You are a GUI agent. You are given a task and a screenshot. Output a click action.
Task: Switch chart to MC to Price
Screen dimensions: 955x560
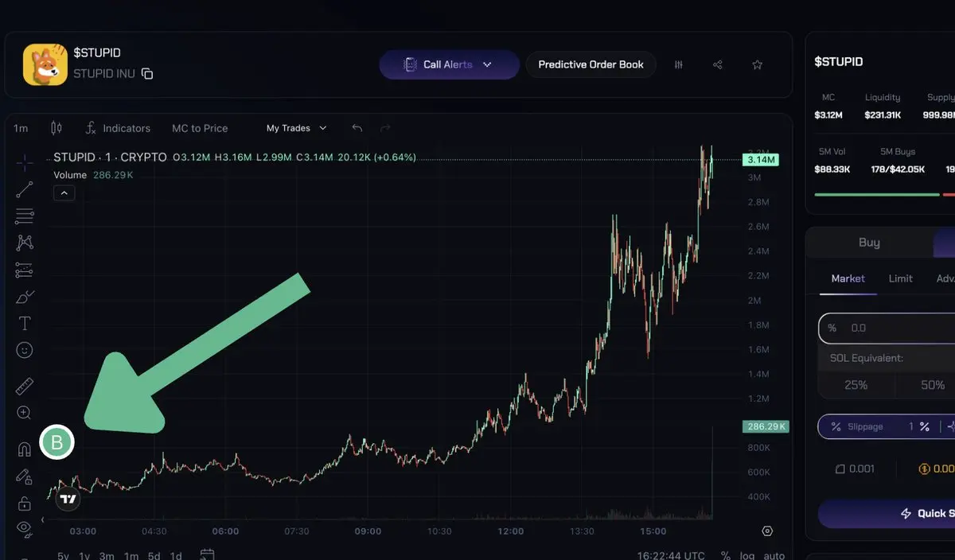[x=200, y=128]
